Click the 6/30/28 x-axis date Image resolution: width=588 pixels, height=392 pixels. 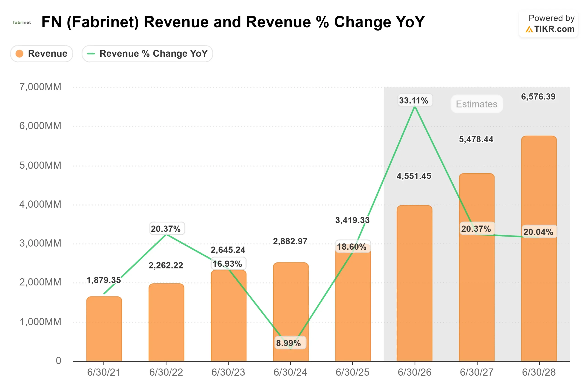click(539, 372)
